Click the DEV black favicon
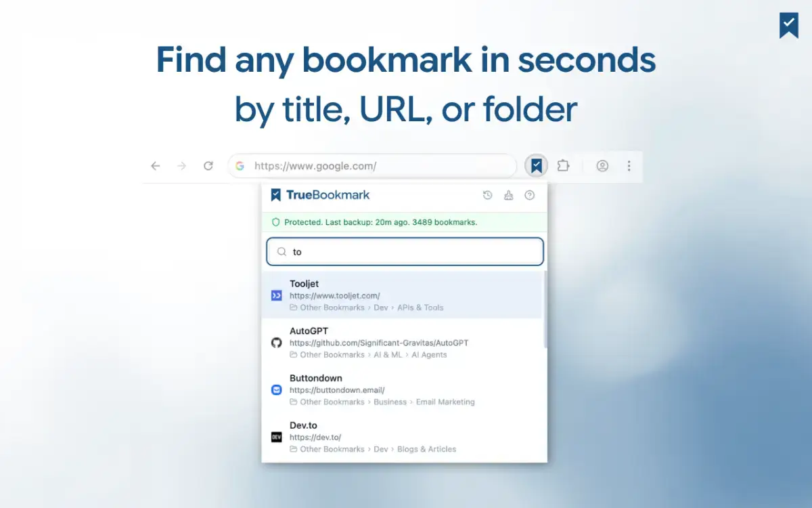 276,438
